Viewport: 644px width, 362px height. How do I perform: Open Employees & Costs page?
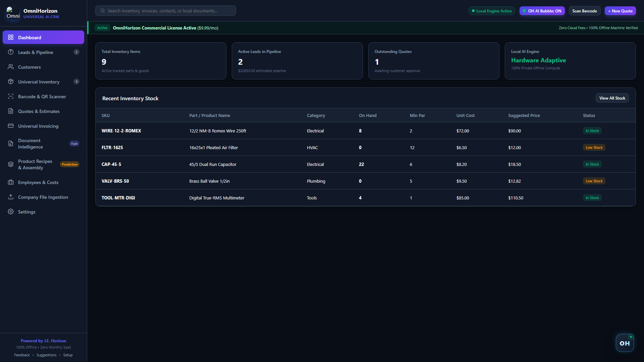click(x=43, y=182)
